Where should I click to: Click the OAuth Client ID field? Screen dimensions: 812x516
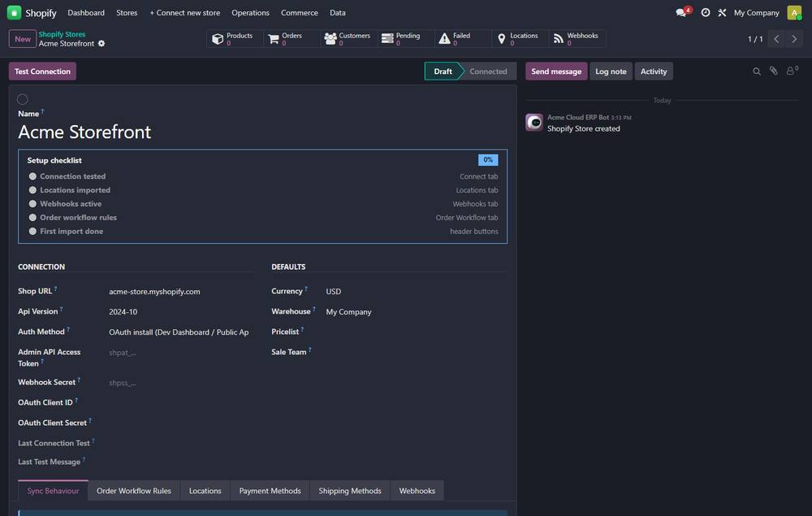179,402
